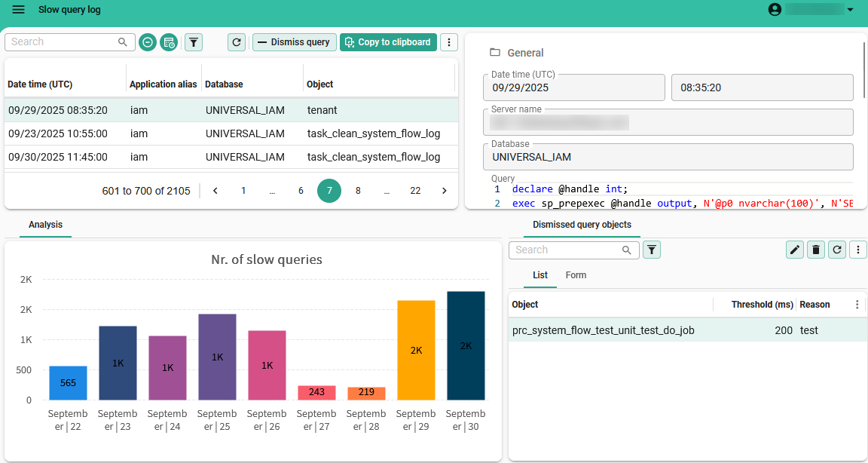The width and height of the screenshot is (868, 463).
Task: Delete the dismissed query object (trash)
Action: tap(815, 250)
